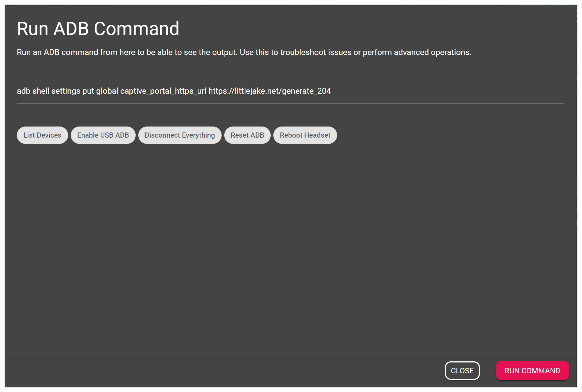
Task: Click the underline below the command field
Action: coord(290,103)
